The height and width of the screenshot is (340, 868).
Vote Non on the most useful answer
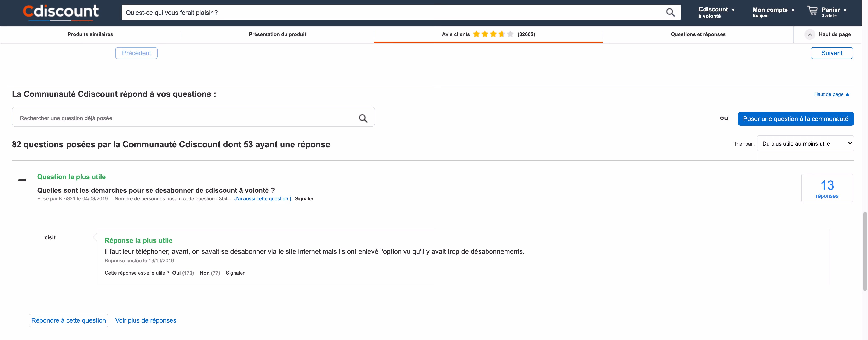tap(205, 273)
